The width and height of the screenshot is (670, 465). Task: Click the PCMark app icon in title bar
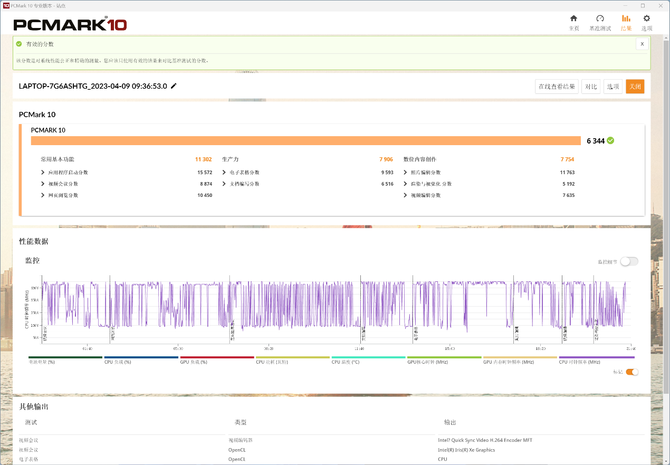point(6,6)
